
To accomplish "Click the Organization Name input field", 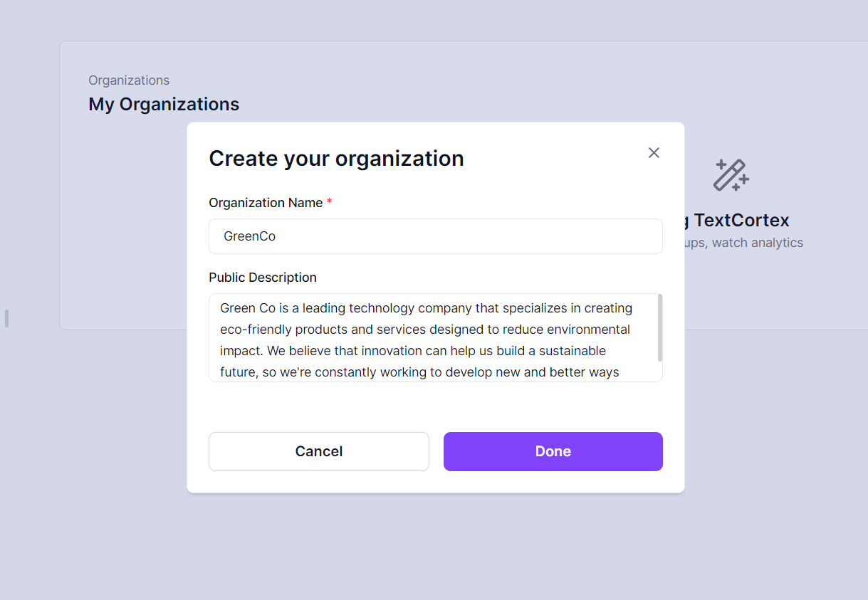I will 436,236.
